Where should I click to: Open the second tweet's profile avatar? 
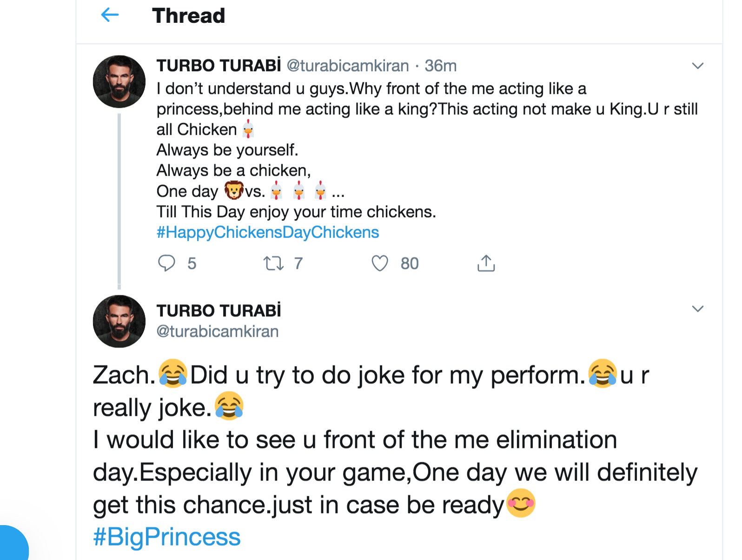tap(119, 321)
